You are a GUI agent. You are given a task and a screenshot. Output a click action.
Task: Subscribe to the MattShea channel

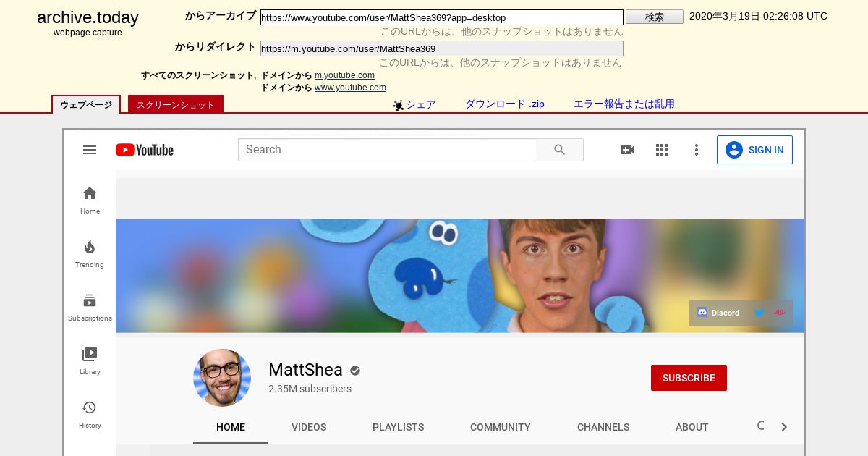point(689,378)
